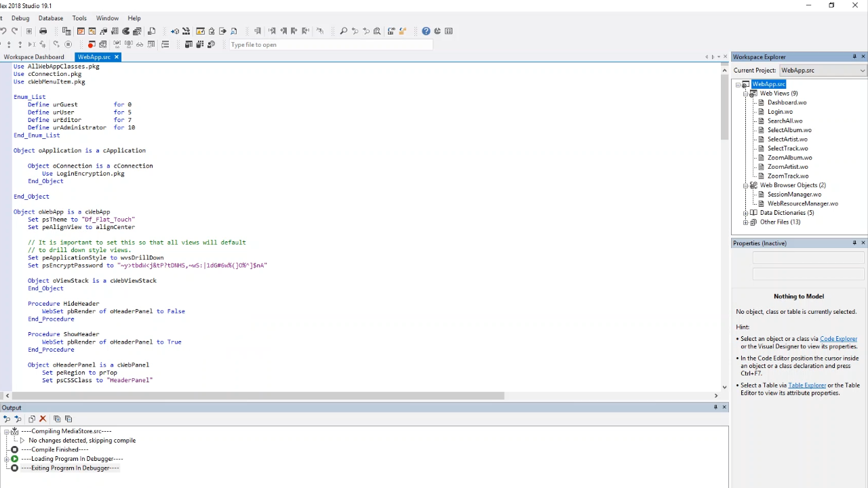The width and height of the screenshot is (868, 488).
Task: Pin the Workspace Explorer panel
Action: [854, 57]
